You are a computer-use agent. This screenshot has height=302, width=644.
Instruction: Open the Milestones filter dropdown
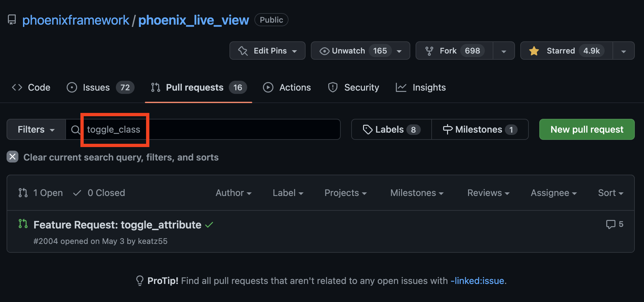tap(417, 193)
